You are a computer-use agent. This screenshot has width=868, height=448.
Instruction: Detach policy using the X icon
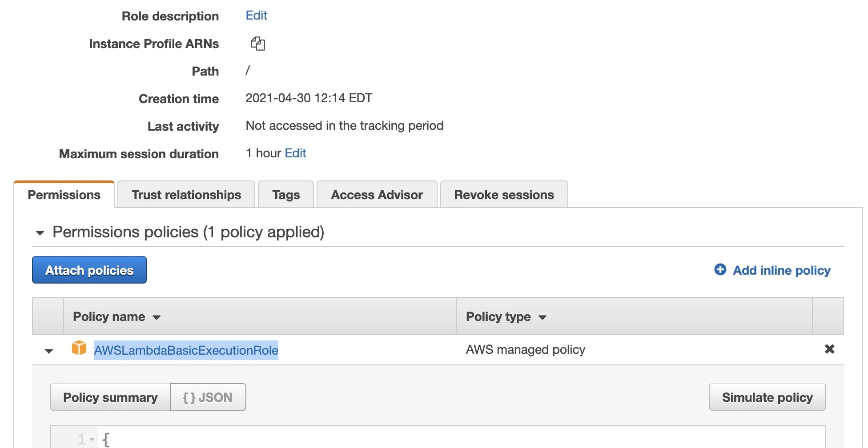click(829, 349)
